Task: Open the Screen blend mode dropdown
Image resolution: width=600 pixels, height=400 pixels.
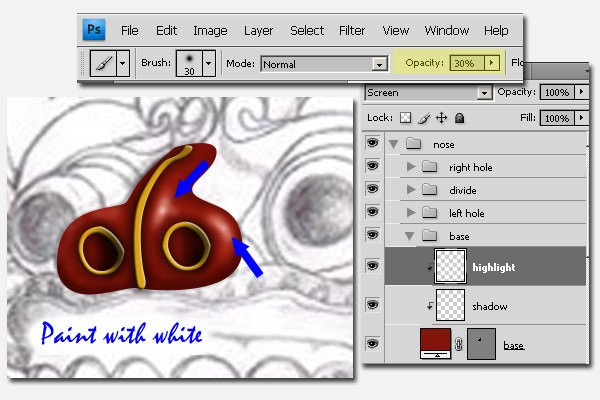Action: coord(429,93)
